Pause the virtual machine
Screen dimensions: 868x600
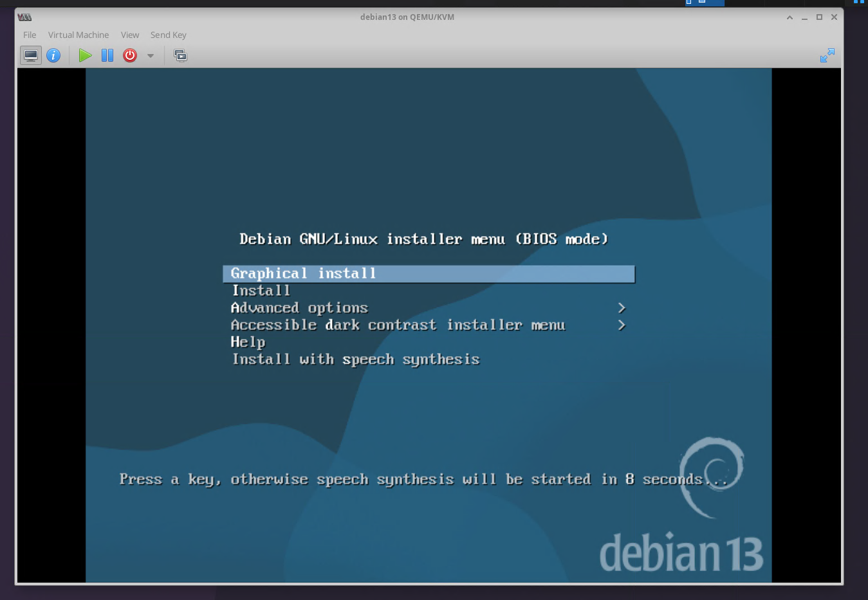tap(107, 55)
